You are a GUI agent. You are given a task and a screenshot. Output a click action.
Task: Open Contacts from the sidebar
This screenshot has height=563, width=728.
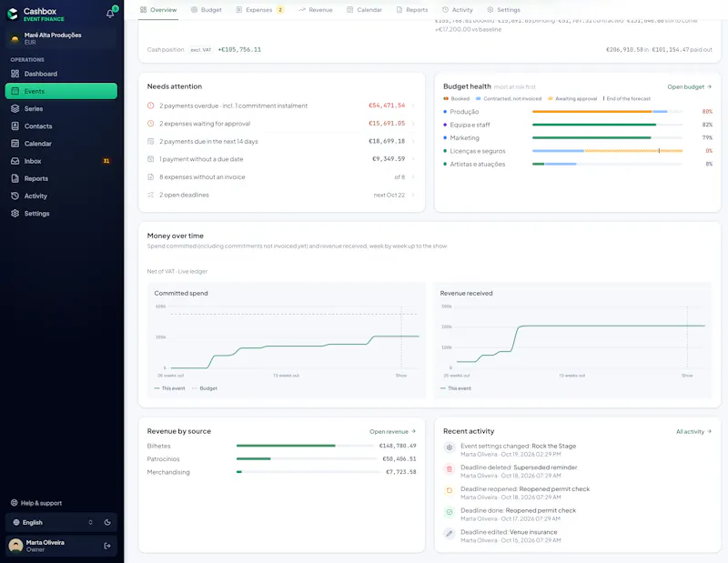[x=61, y=126]
